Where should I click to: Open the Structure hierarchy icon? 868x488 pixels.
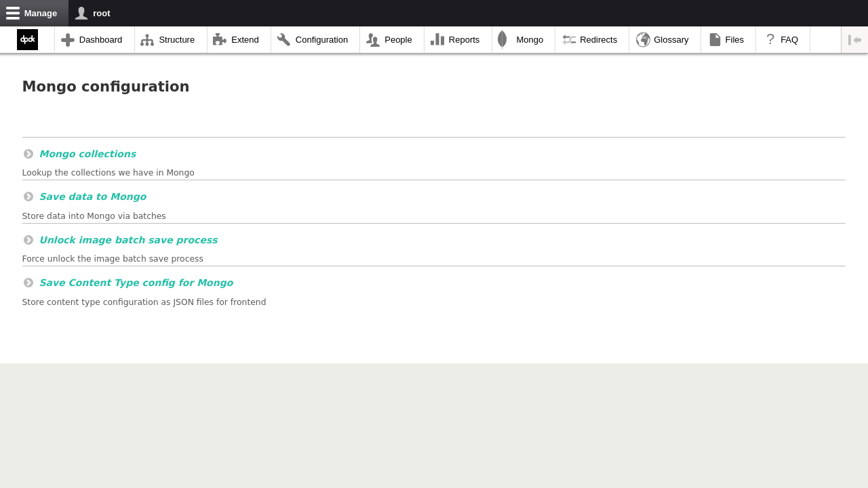click(x=147, y=40)
